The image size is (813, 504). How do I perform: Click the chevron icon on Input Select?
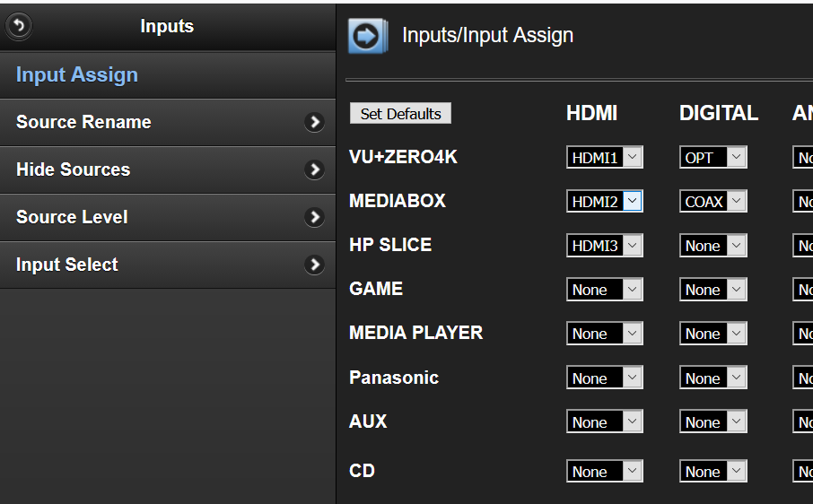point(314,265)
